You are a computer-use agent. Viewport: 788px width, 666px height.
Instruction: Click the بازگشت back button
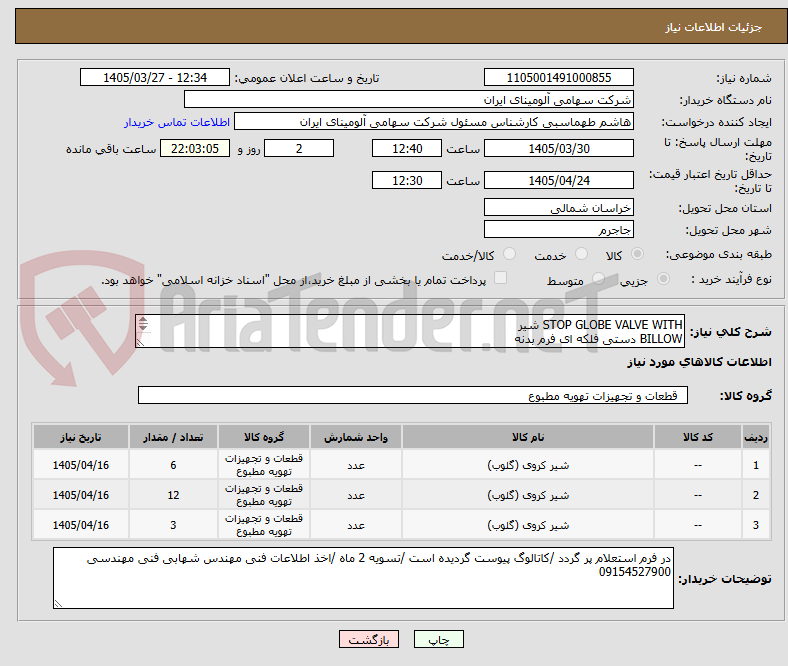[x=369, y=639]
